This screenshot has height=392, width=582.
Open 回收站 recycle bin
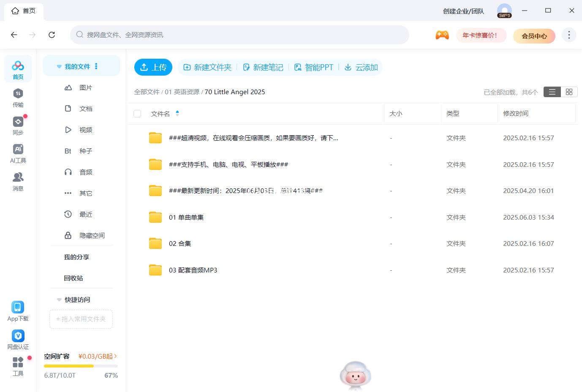coord(73,278)
